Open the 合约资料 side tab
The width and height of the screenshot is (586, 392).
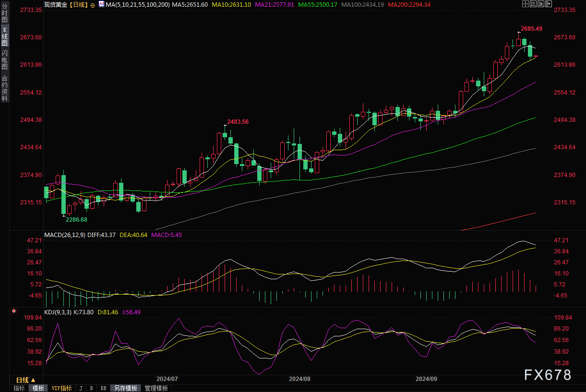[4, 88]
